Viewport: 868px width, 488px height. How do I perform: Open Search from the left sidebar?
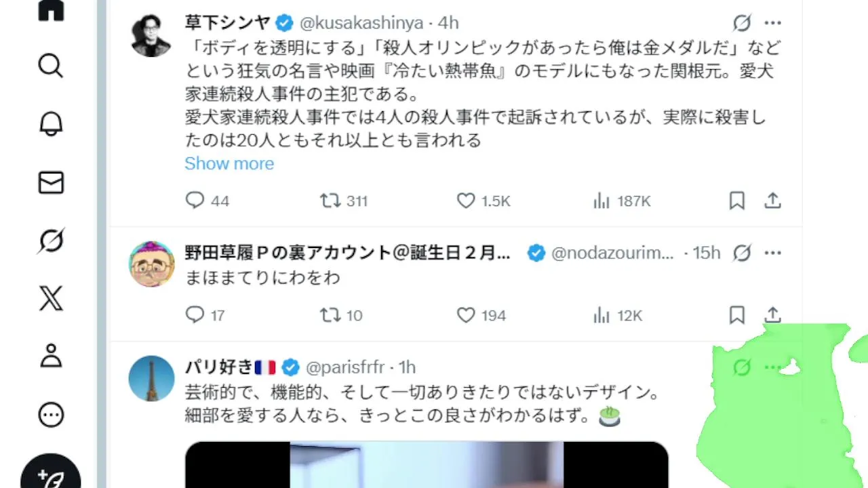coord(51,66)
